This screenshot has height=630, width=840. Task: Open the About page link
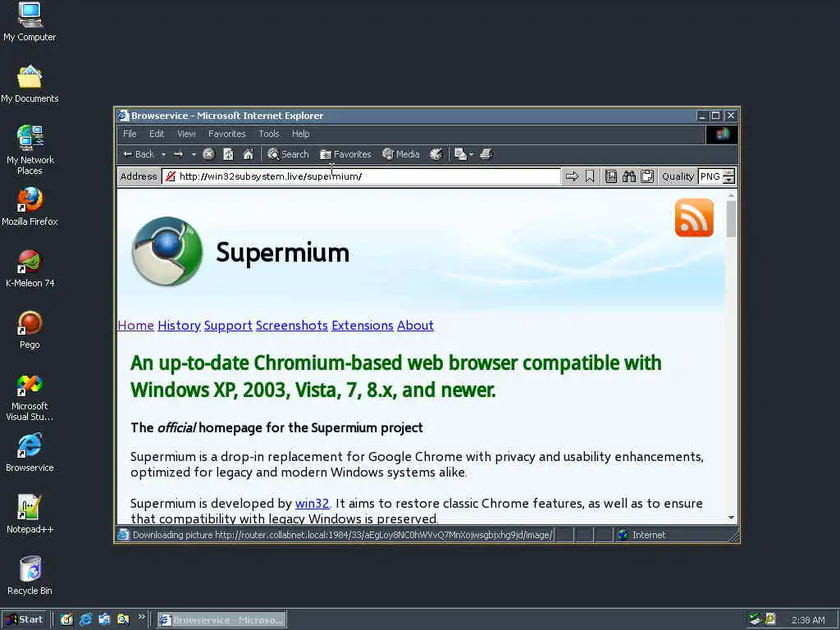(x=415, y=325)
